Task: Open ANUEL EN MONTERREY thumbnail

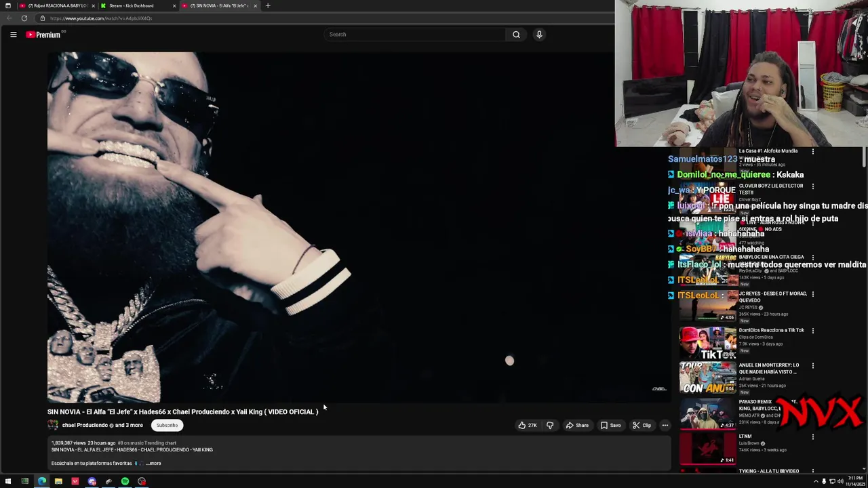Action: point(708,378)
